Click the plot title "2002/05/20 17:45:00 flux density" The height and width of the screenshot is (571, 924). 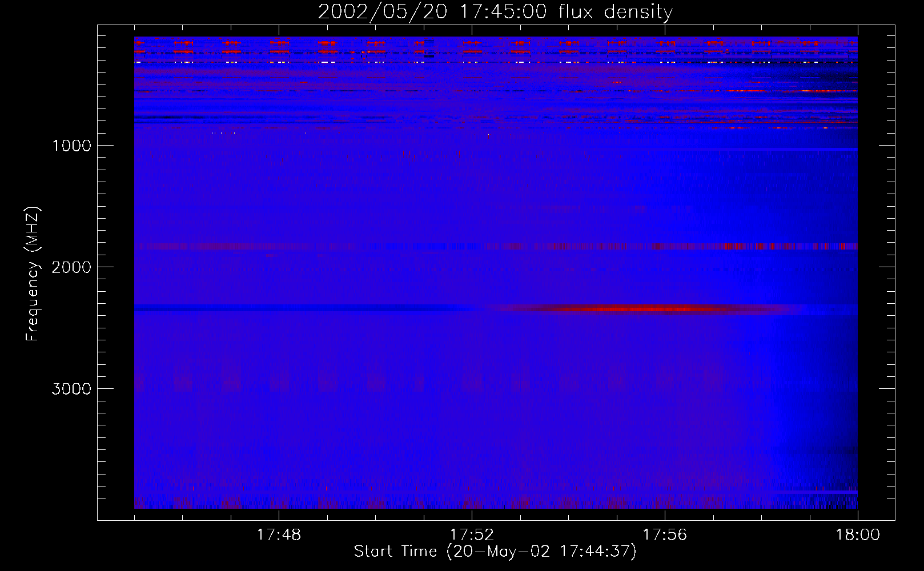(x=495, y=11)
